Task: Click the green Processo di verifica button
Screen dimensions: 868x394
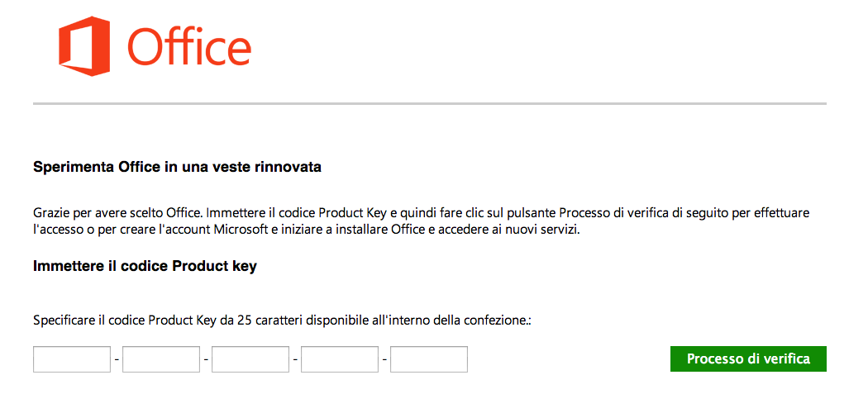Action: (x=748, y=359)
